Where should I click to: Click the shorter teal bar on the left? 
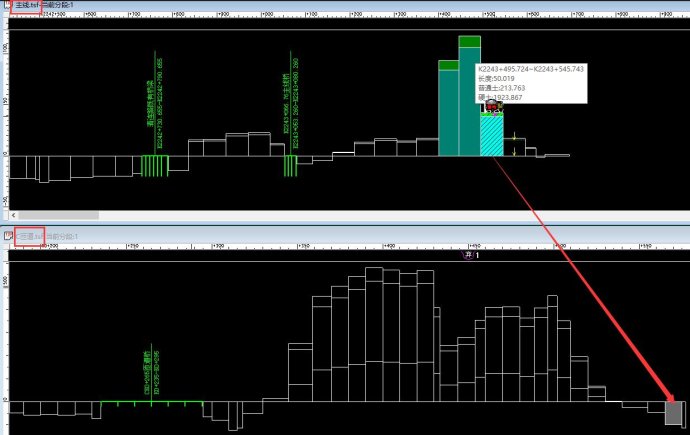(x=448, y=110)
